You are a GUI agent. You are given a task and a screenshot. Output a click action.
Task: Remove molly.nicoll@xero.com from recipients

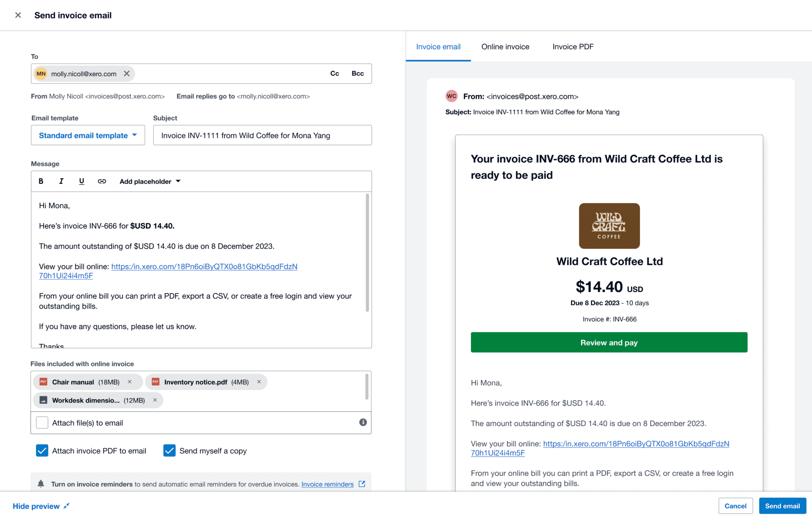pyautogui.click(x=127, y=73)
